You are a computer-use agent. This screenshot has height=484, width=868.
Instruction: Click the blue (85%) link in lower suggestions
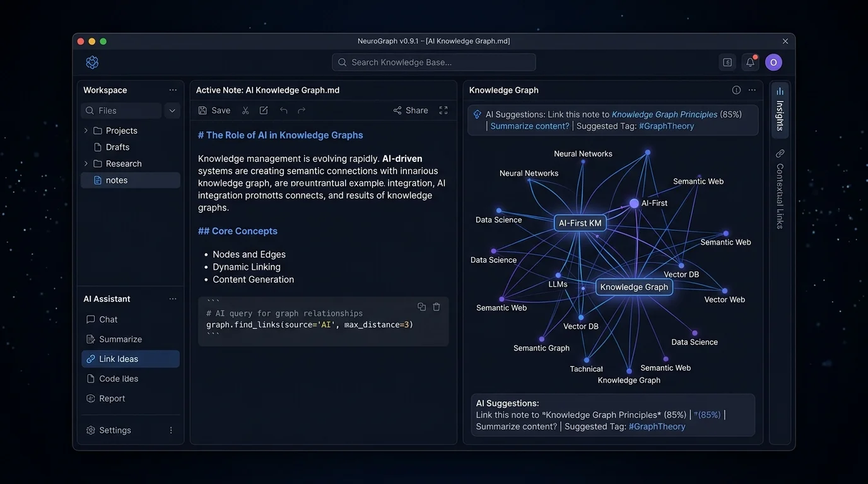(707, 415)
